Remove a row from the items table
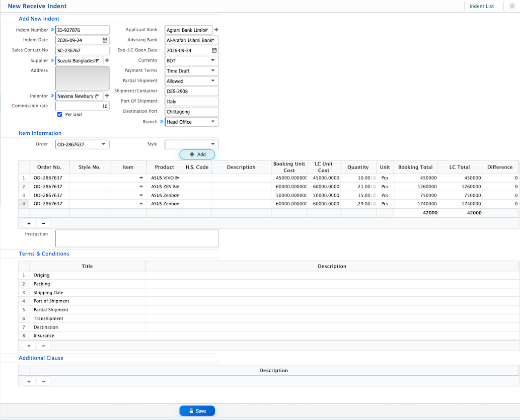The height and width of the screenshot is (420, 520). click(x=43, y=223)
